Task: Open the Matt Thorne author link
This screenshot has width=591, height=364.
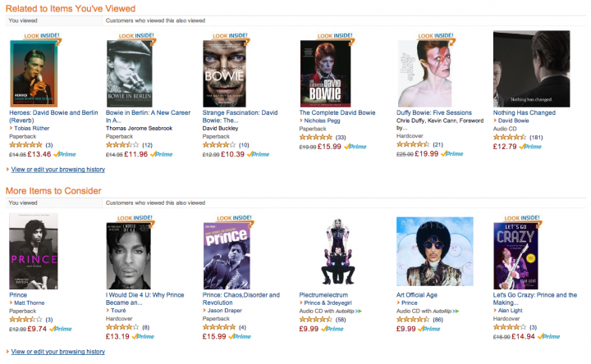Action: 29,303
